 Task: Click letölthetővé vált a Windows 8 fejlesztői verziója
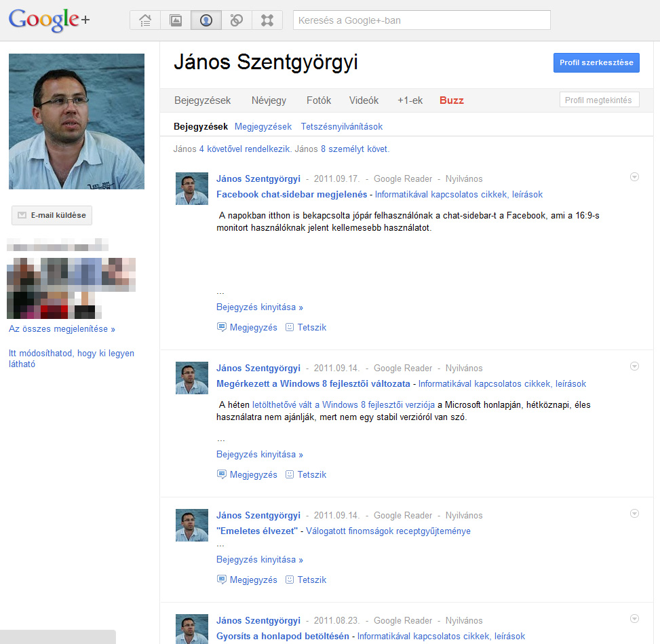[343, 405]
